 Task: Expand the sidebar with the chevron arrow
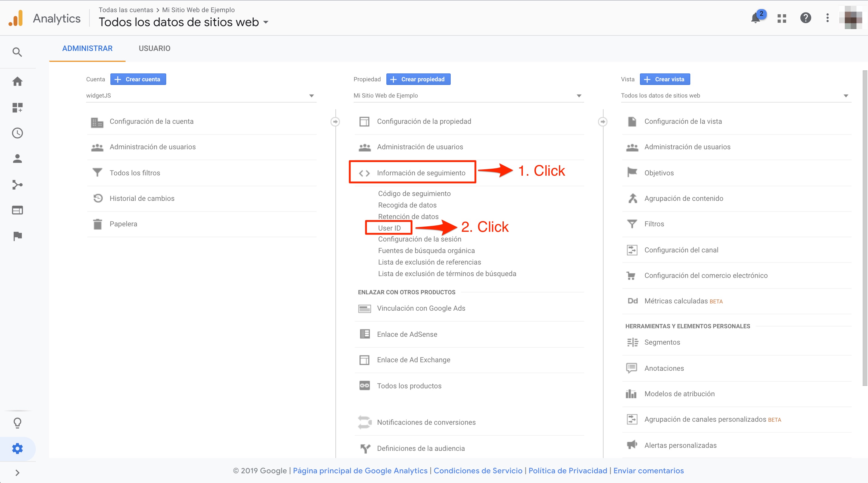coord(17,473)
